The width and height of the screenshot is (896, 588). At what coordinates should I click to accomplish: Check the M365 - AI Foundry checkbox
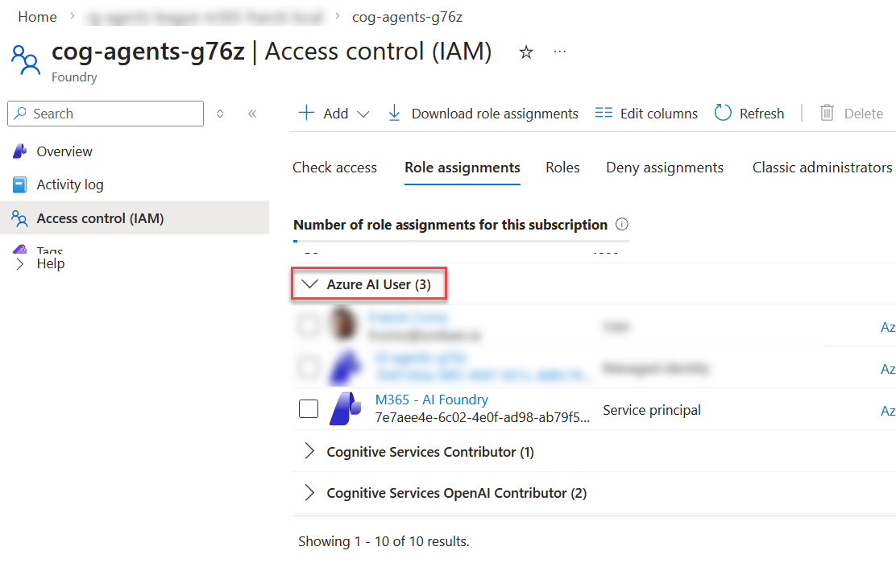click(309, 409)
